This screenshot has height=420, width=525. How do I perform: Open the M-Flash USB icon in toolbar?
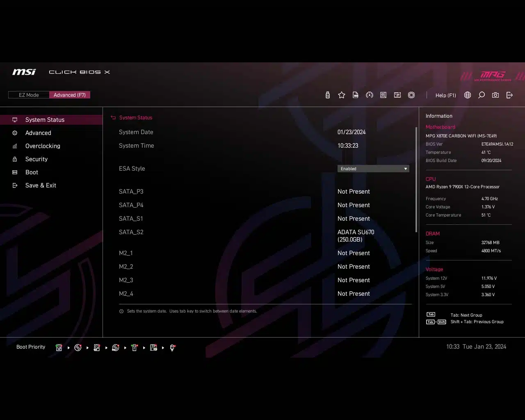click(327, 95)
